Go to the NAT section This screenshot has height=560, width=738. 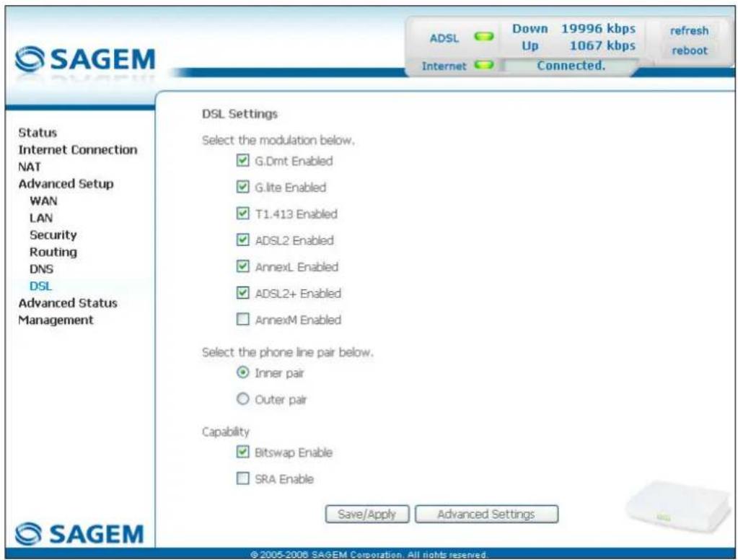(x=29, y=167)
